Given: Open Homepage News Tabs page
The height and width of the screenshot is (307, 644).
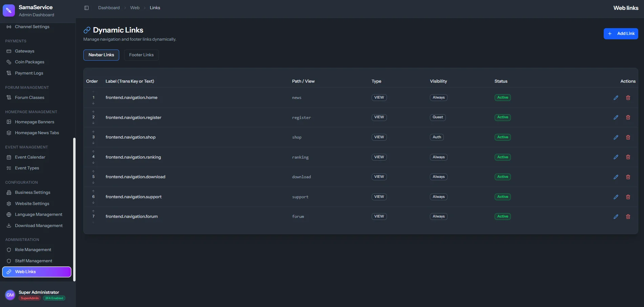Looking at the screenshot, I should coord(37,133).
